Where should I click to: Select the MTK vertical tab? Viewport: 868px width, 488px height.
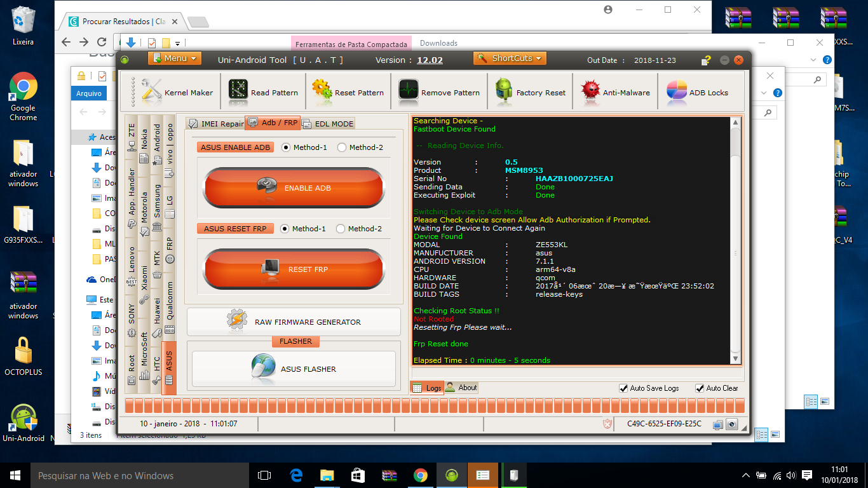point(157,264)
